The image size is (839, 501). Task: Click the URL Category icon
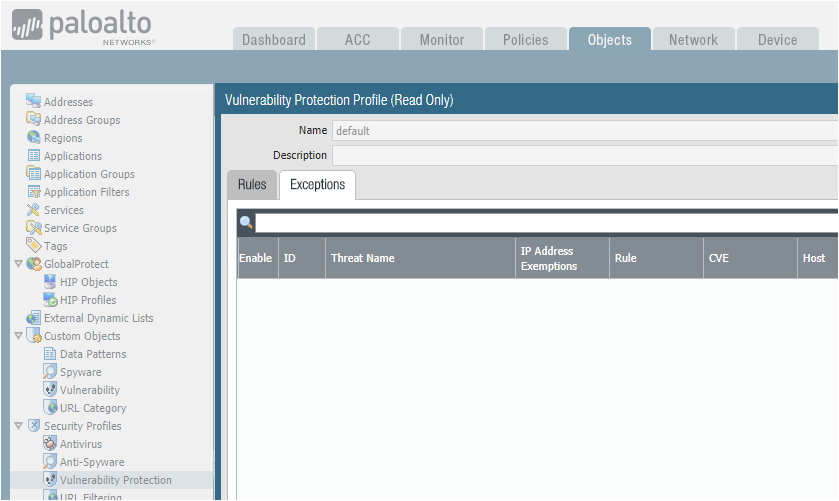pos(50,407)
